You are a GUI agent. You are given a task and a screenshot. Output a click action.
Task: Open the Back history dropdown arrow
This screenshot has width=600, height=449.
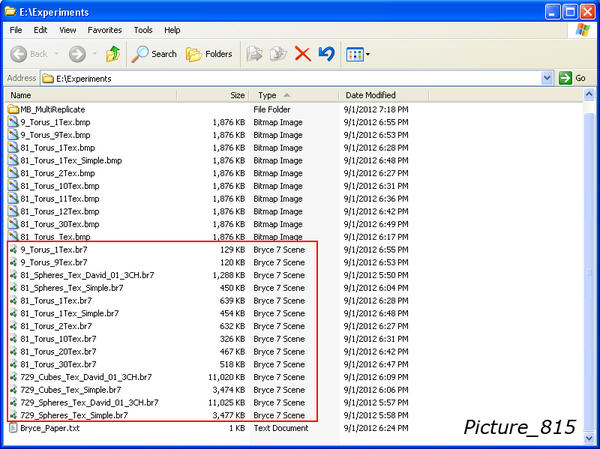pos(57,54)
